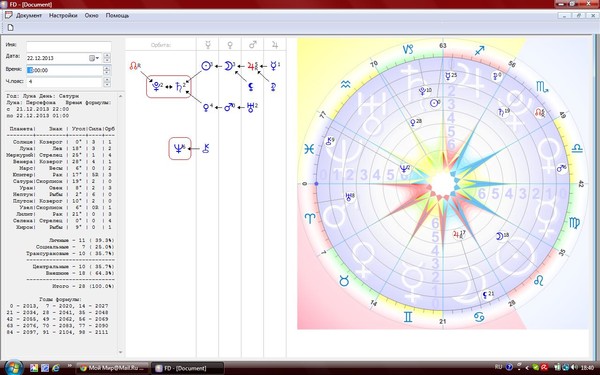Select the Moon symbol in formula diagram
The width and height of the screenshot is (600, 375).
(228, 66)
